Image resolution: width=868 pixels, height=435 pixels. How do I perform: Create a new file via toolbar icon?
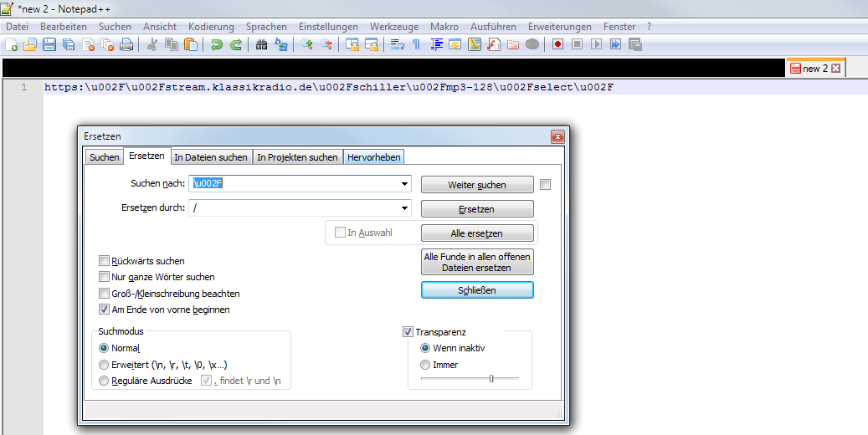(11, 45)
